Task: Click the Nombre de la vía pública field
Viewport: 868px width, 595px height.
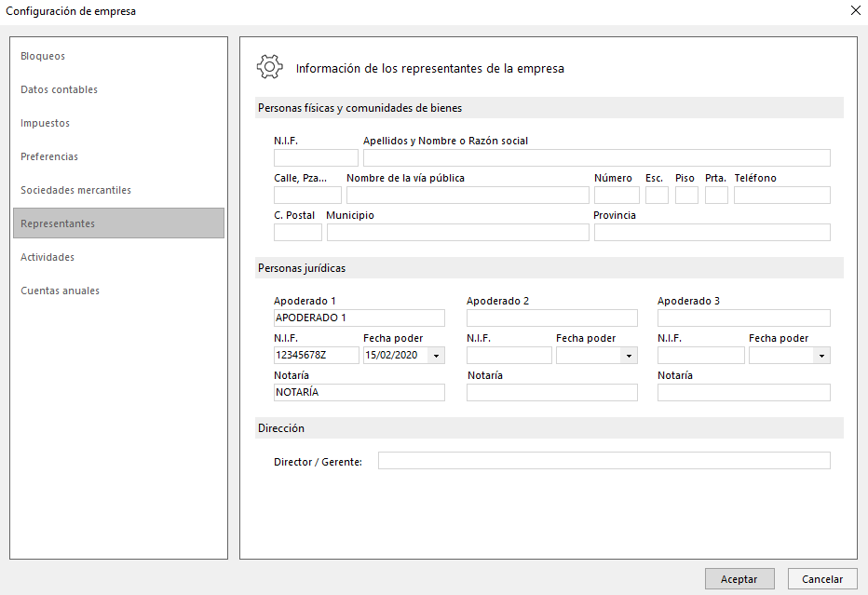Action: (x=468, y=195)
